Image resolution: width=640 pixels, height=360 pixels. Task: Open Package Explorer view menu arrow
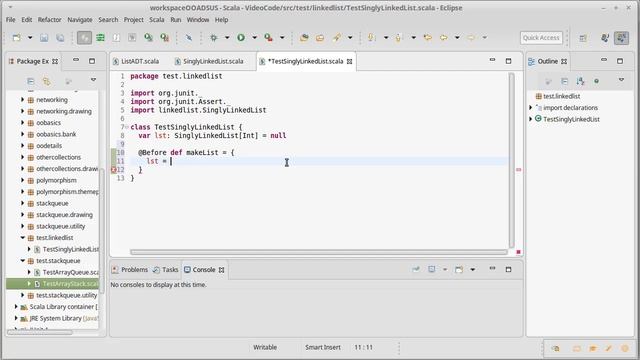click(93, 80)
